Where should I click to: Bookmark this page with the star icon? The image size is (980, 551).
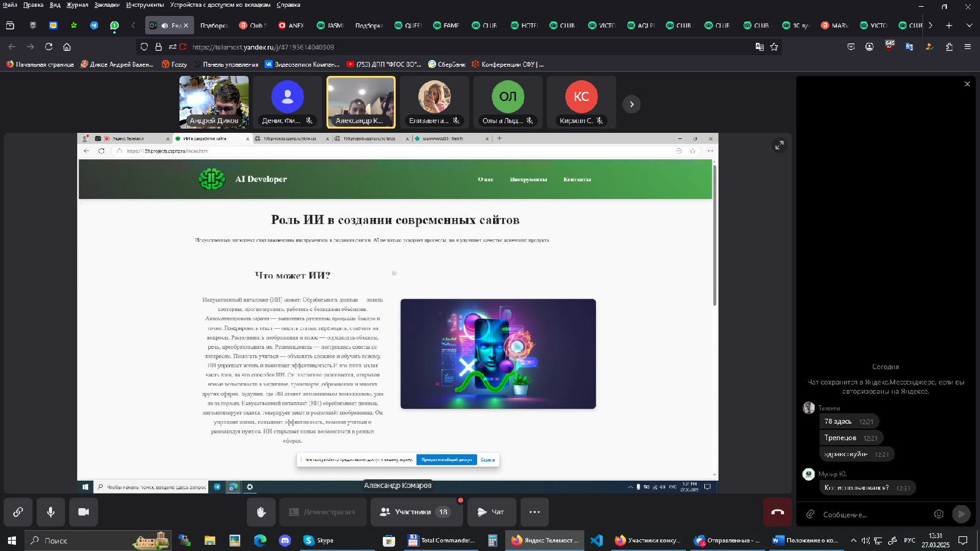click(x=774, y=47)
